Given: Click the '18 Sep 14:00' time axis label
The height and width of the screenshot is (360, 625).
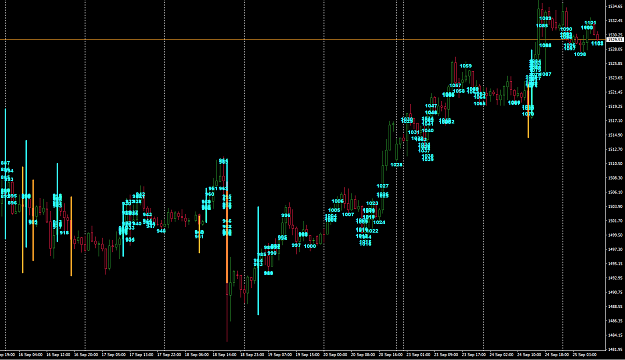Looking at the screenshot, I should coord(225,354).
